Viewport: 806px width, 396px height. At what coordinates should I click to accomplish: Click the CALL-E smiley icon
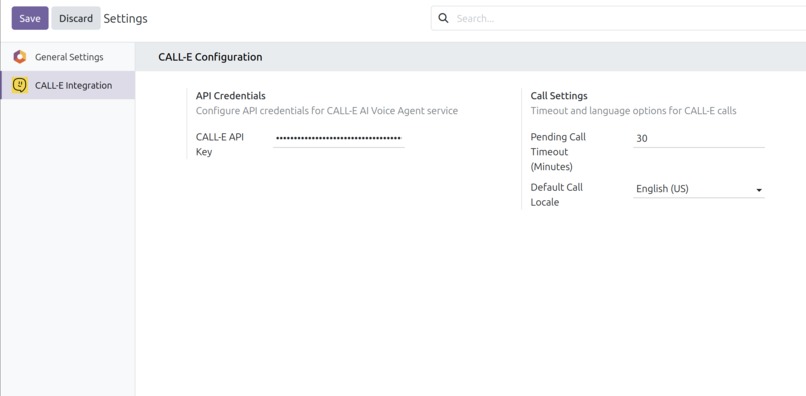(x=20, y=85)
